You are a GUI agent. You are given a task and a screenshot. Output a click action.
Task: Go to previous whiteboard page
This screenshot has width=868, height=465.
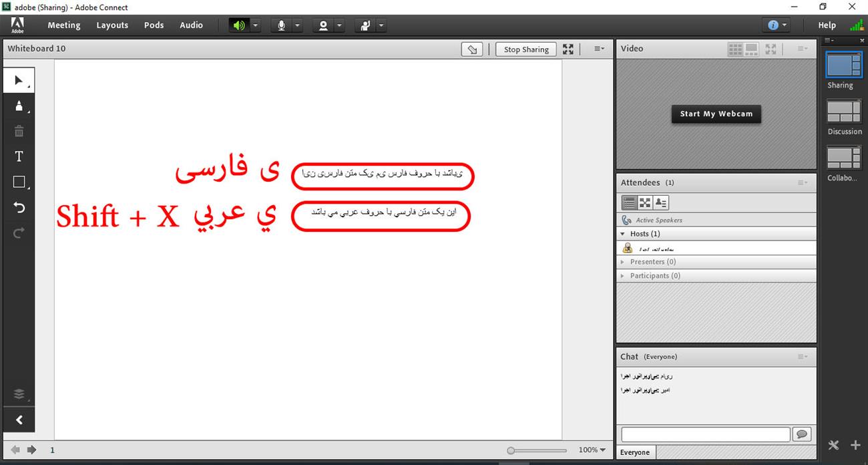(x=16, y=450)
